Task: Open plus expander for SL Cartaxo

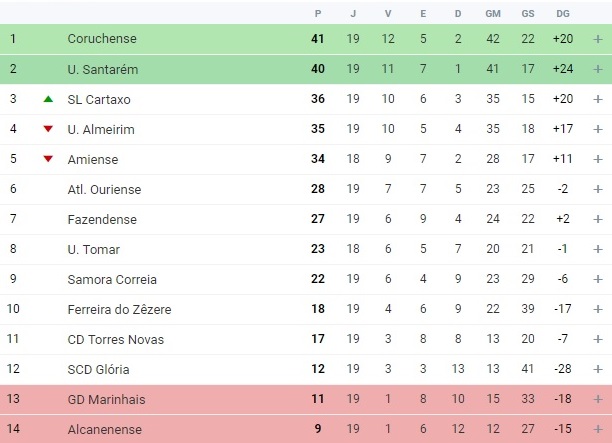Action: pyautogui.click(x=598, y=99)
